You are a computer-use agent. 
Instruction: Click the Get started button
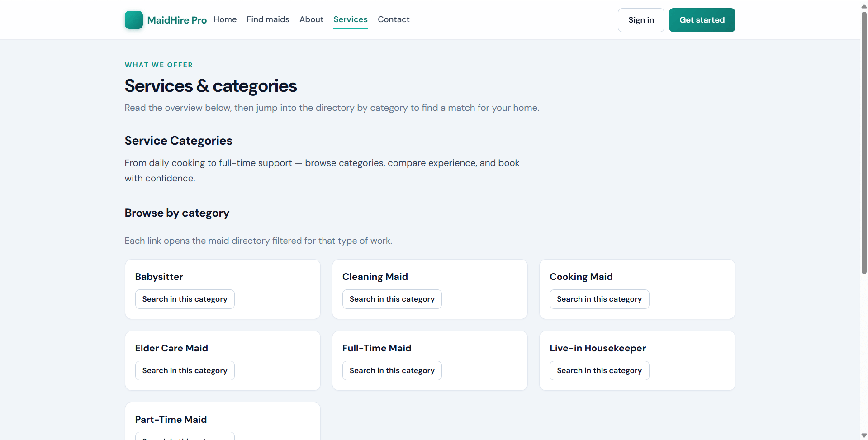tap(702, 20)
